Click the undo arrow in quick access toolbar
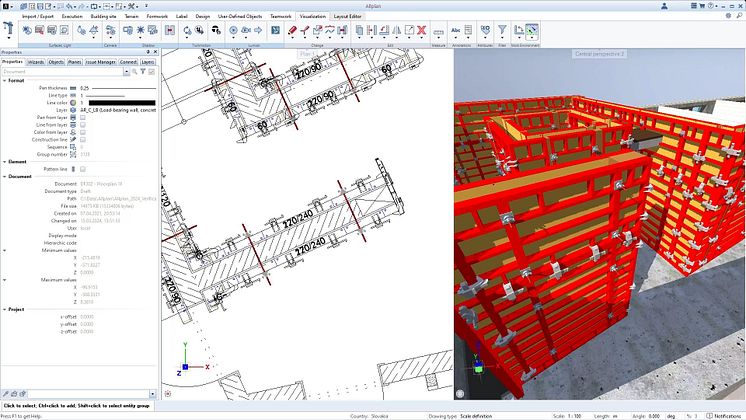The height and width of the screenshot is (420, 746). coord(69,6)
